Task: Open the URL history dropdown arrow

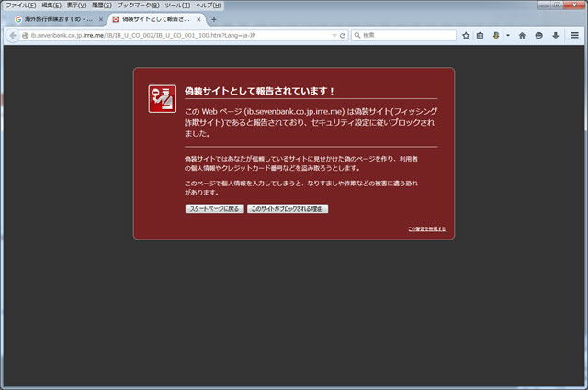Action: 334,35
